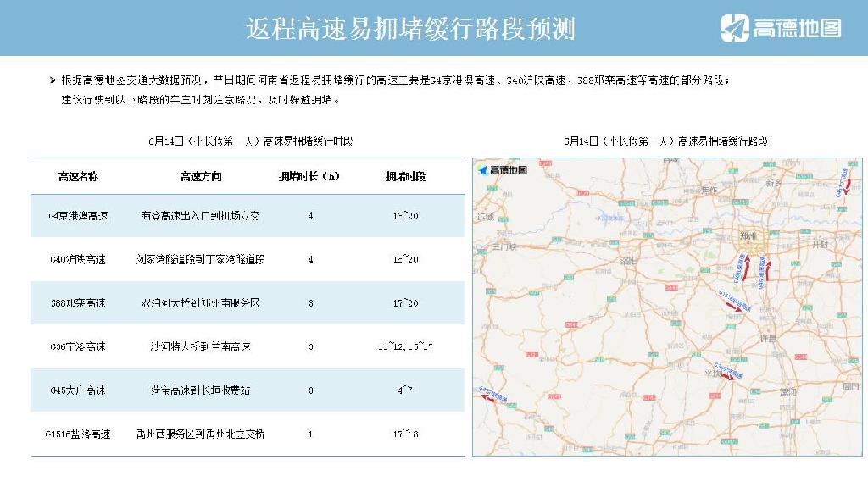Image resolution: width=868 pixels, height=487 pixels.
Task: Click direction cell ending in 长垣收费站
Action: click(200, 390)
